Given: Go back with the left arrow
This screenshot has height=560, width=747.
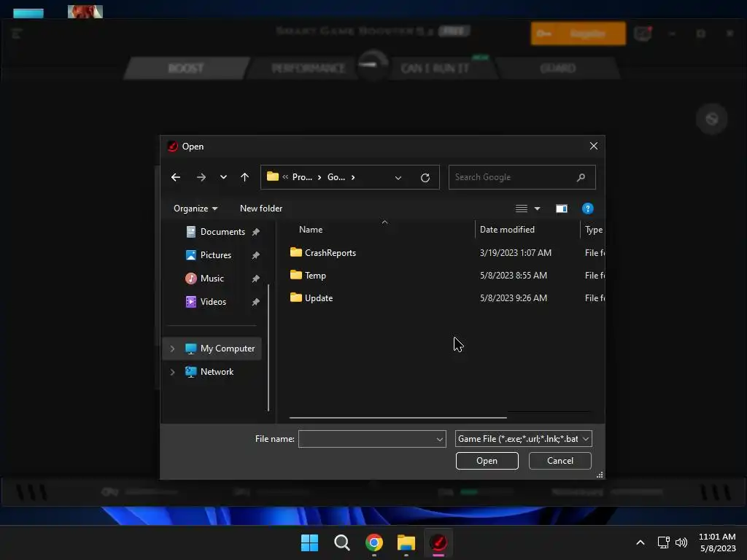Looking at the screenshot, I should click(x=176, y=177).
